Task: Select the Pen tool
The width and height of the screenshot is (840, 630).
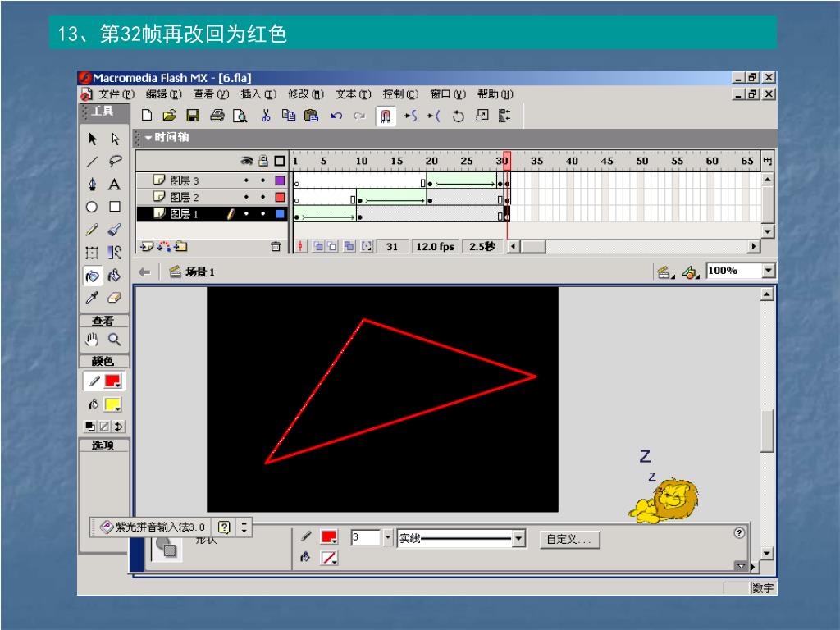Action: point(92,185)
